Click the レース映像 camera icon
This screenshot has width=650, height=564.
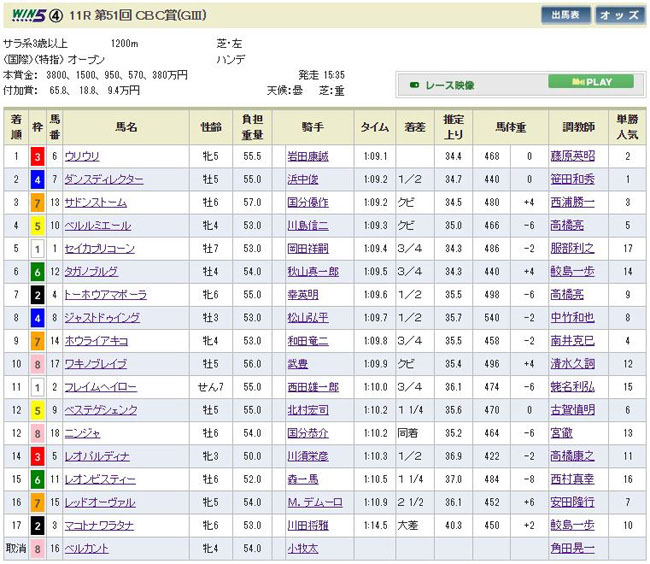(414, 86)
